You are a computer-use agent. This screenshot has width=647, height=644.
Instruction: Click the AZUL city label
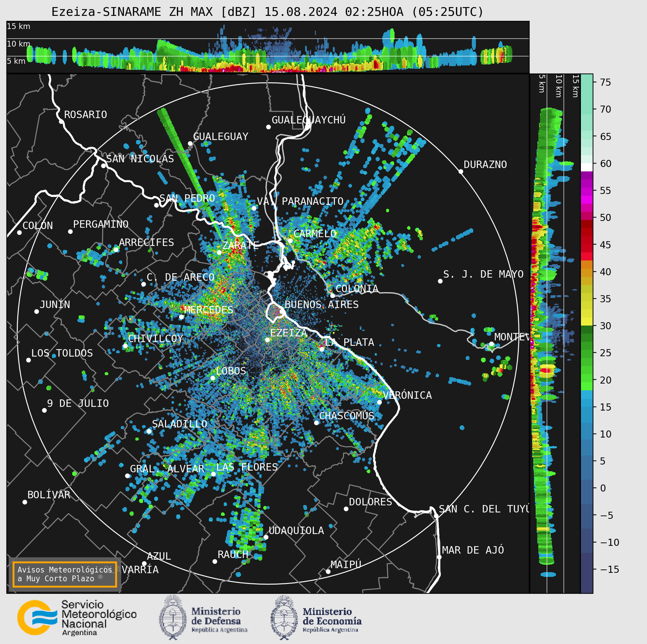point(159,556)
